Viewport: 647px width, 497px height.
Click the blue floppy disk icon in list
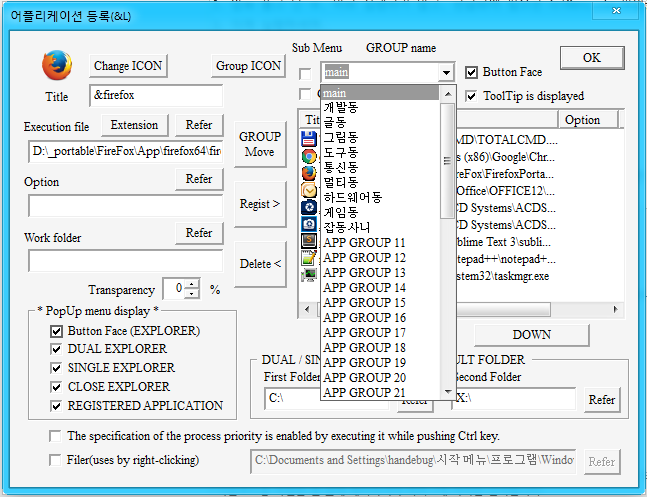tap(309, 139)
